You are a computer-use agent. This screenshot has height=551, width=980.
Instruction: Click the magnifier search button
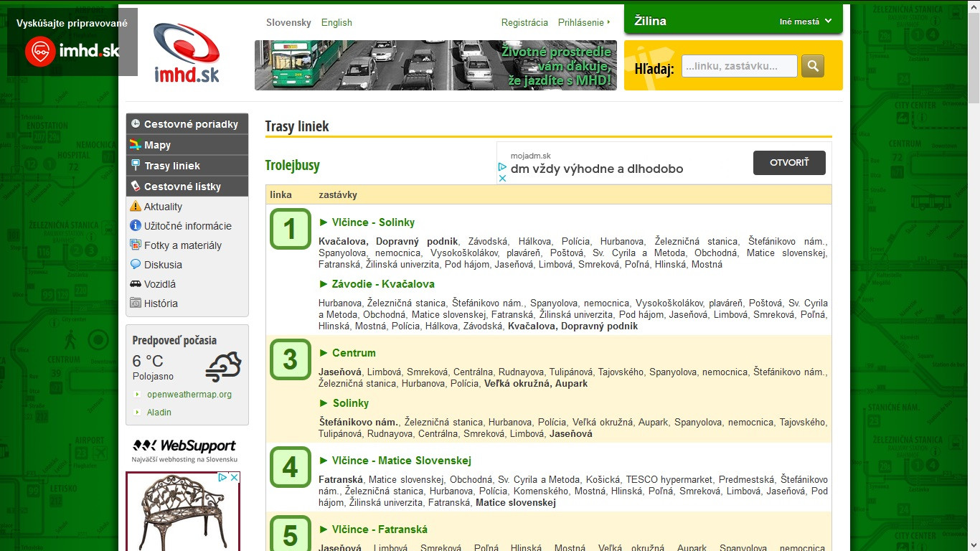[x=812, y=66]
